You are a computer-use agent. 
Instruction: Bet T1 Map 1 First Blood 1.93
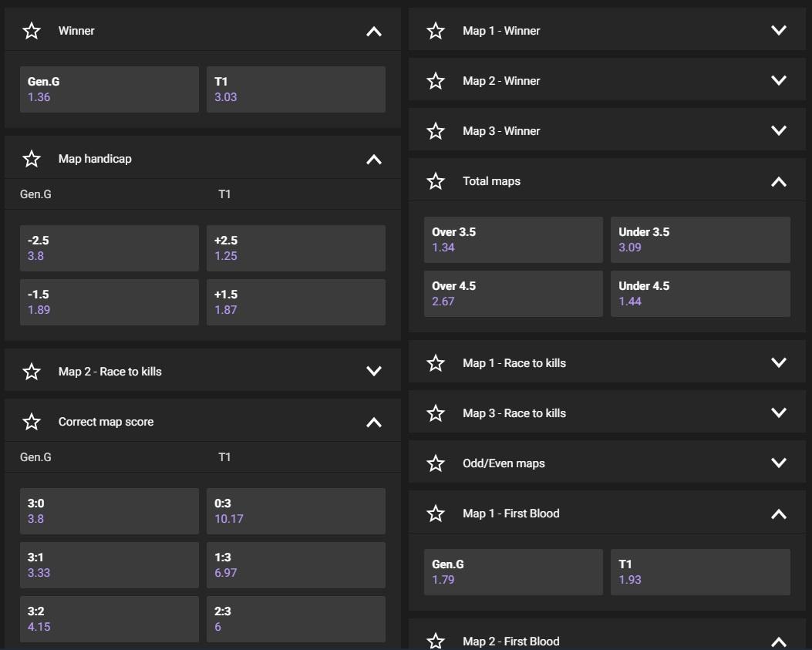pyautogui.click(x=701, y=572)
